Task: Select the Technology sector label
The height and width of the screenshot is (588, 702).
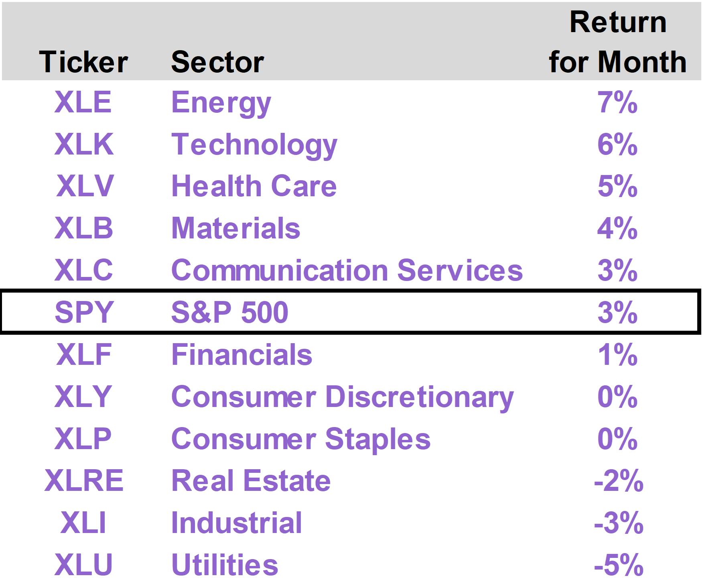Action: [254, 146]
